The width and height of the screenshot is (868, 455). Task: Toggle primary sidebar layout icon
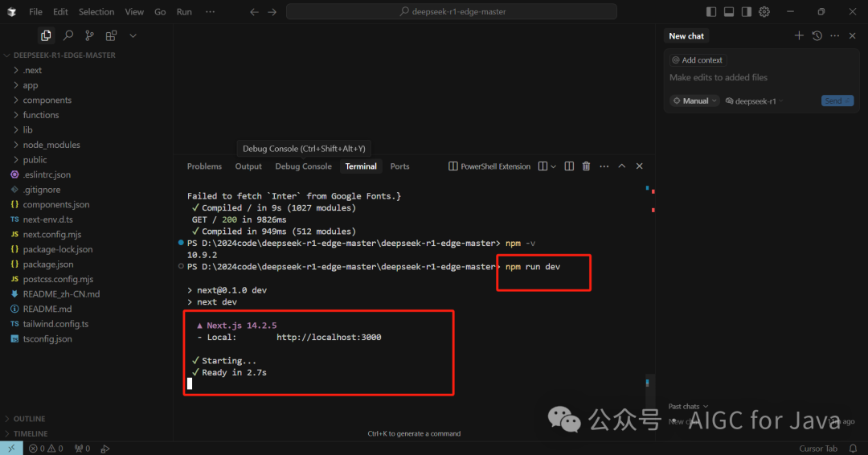(x=711, y=11)
